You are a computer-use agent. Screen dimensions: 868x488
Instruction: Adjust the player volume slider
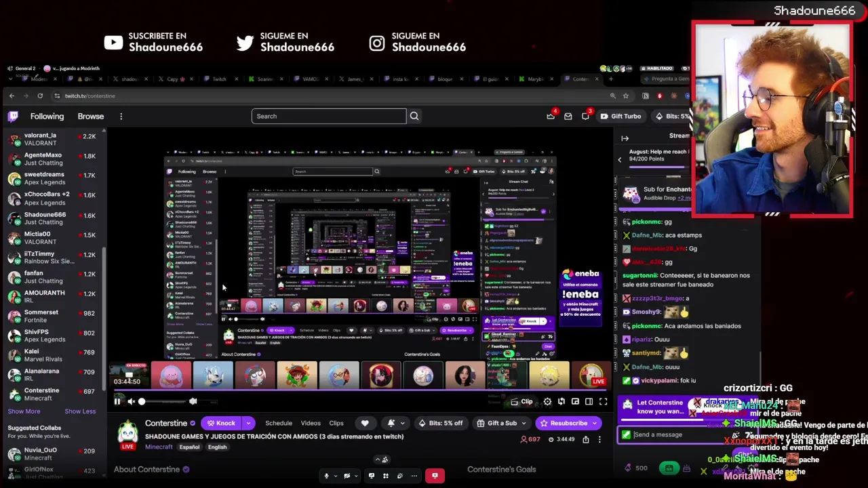tap(167, 402)
